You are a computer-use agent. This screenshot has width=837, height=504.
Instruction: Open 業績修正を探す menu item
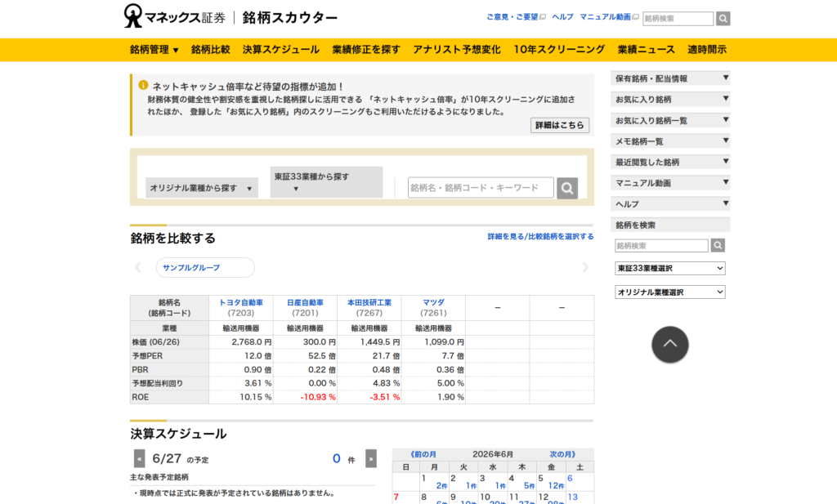click(366, 50)
